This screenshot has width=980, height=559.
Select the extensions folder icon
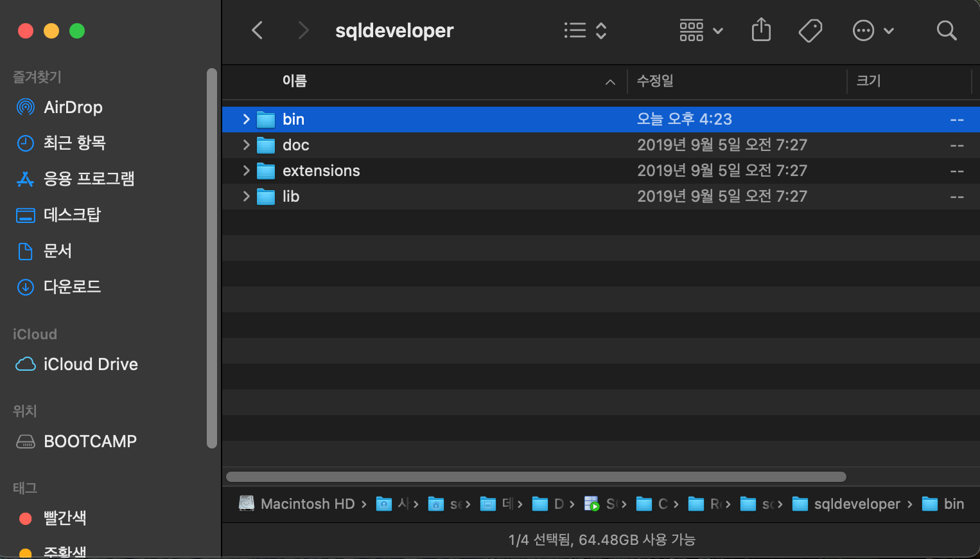point(266,171)
